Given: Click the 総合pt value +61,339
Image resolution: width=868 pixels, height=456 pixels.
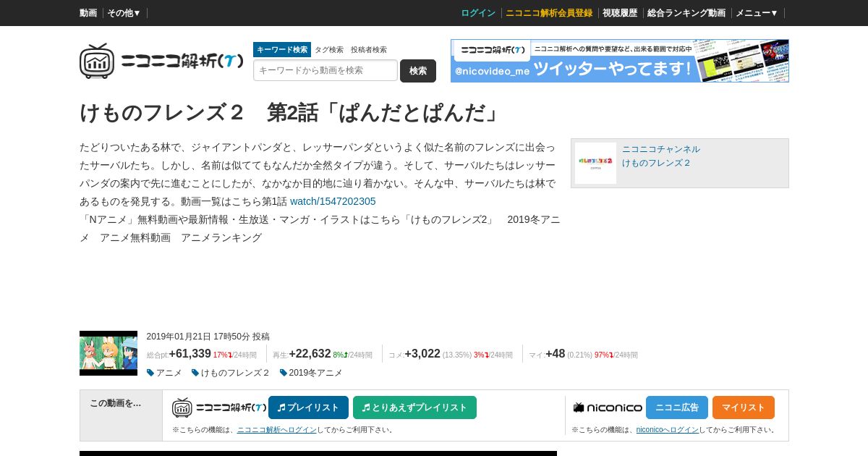Looking at the screenshot, I should point(190,354).
